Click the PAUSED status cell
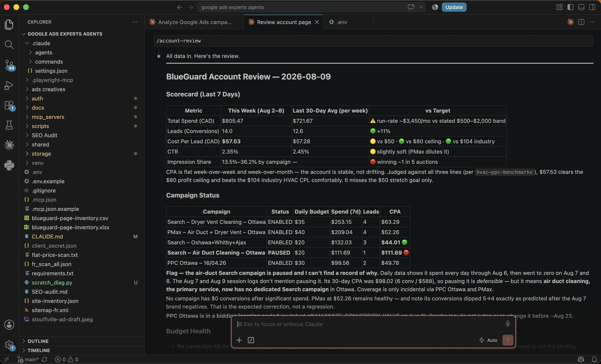The height and width of the screenshot is (364, 601). pyautogui.click(x=280, y=252)
